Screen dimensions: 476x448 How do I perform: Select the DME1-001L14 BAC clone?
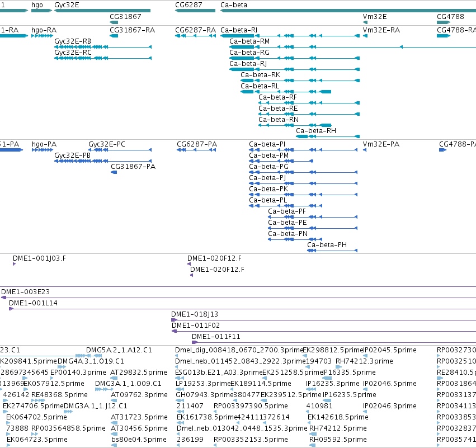click(33, 303)
